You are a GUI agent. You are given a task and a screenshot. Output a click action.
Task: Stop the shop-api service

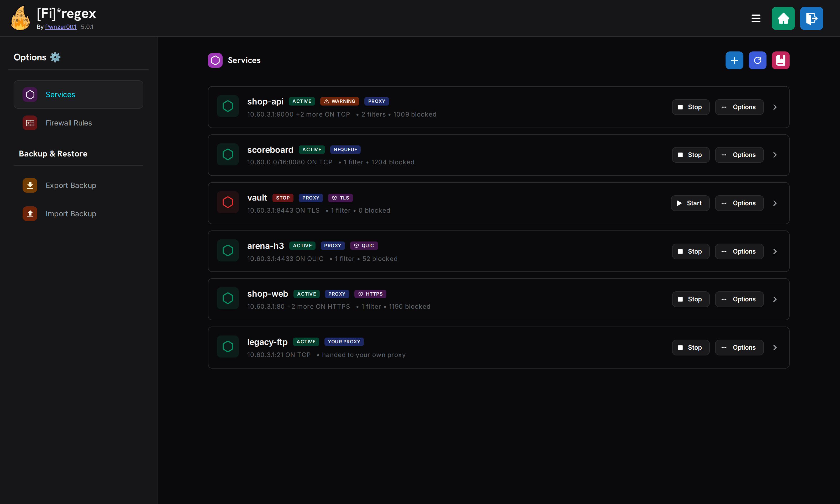click(x=691, y=107)
